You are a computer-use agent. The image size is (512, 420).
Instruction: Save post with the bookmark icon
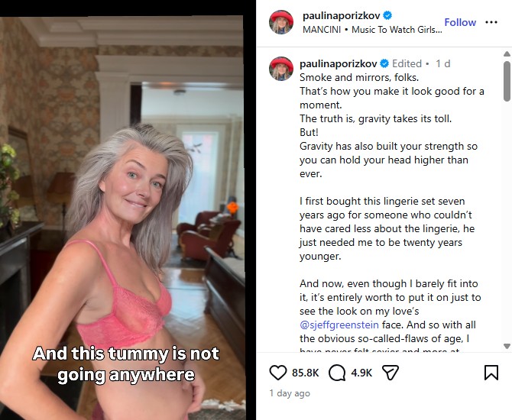coord(491,373)
